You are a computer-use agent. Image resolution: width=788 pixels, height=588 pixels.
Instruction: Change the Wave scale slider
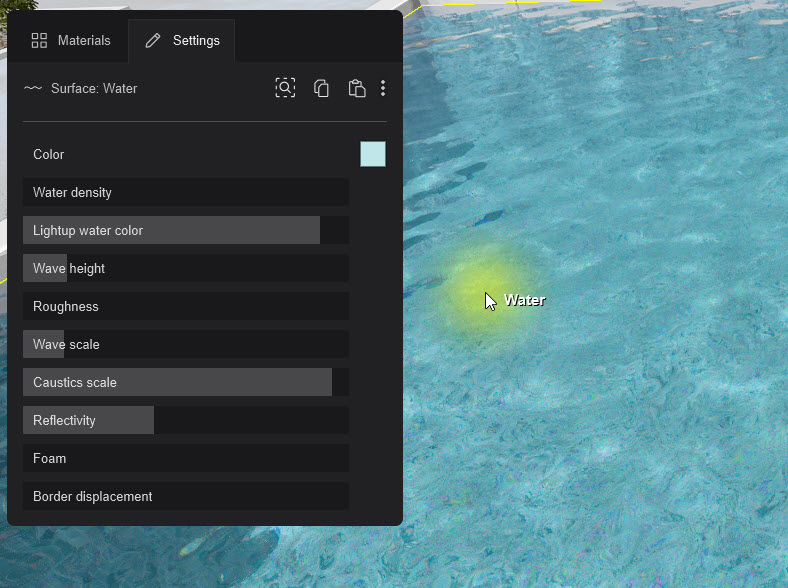(186, 344)
